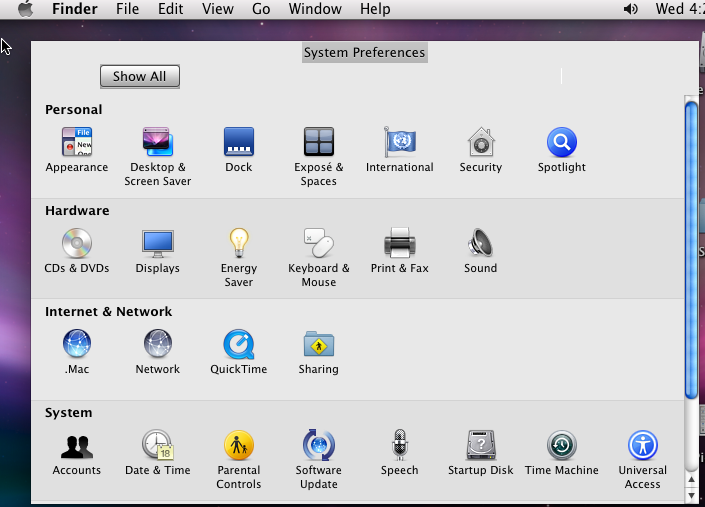Open the Sharing preference pane
The image size is (705, 507).
pyautogui.click(x=318, y=352)
